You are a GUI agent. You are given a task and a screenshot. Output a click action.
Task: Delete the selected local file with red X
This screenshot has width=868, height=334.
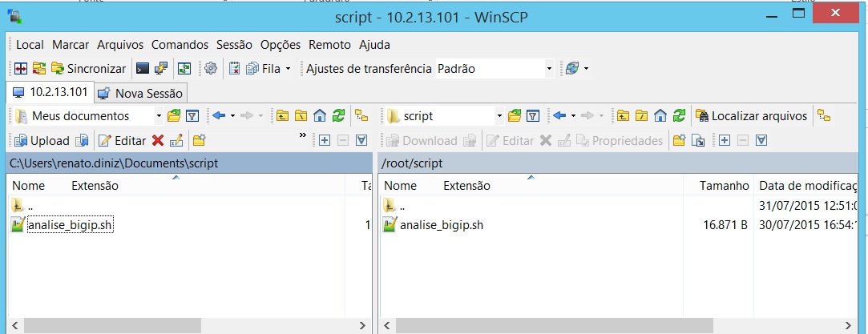click(x=158, y=141)
